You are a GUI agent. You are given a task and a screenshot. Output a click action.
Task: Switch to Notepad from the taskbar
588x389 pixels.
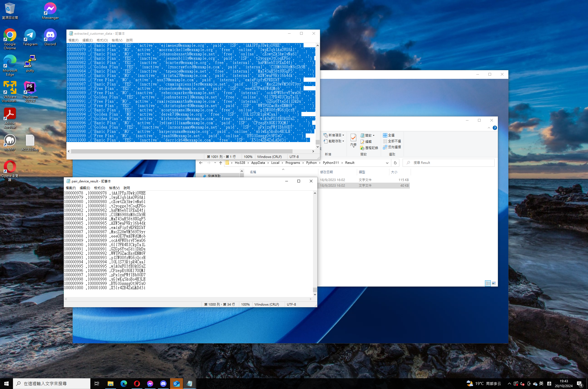pos(189,384)
